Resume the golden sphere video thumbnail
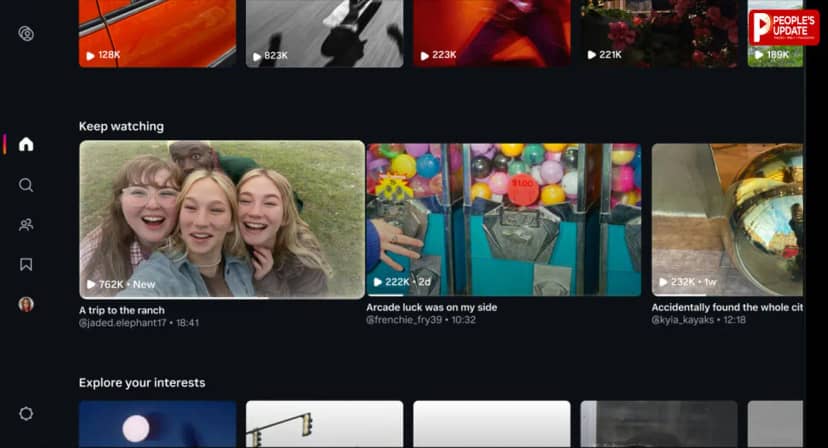Screen dimensions: 828x448 [x=727, y=219]
